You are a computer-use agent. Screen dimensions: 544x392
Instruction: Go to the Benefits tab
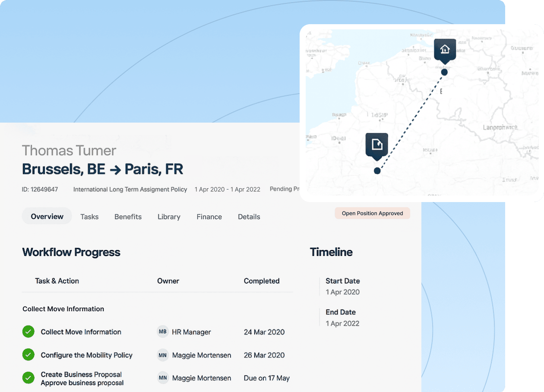click(x=128, y=217)
